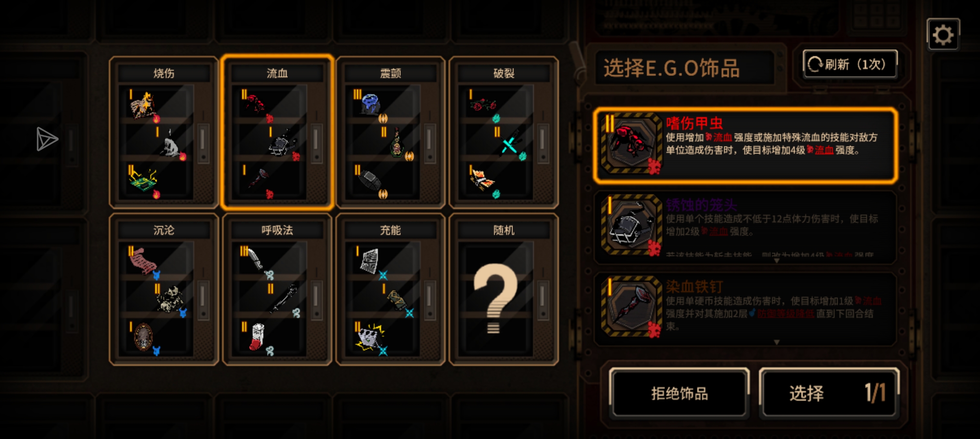Switch to the 沉沦 category cabinet

coord(164,289)
